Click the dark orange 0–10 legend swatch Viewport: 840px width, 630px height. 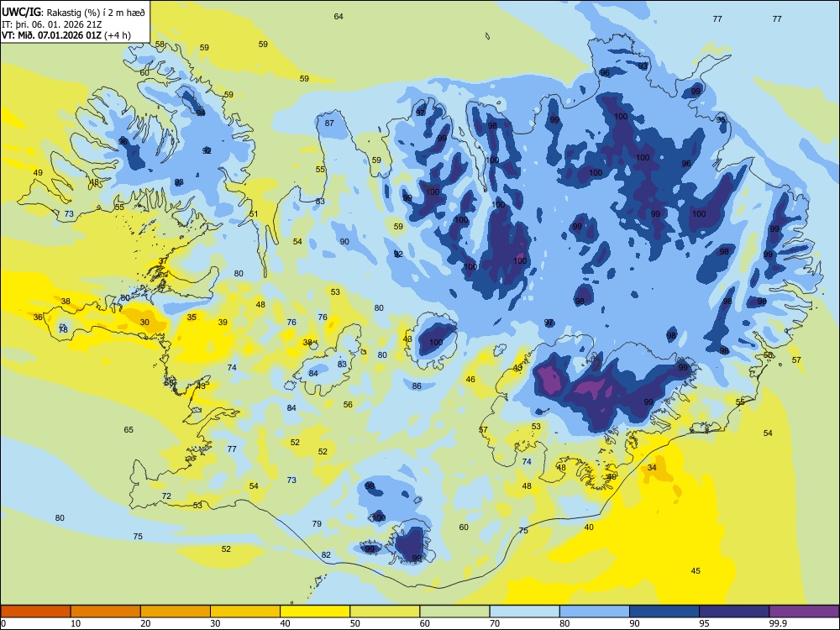(x=35, y=612)
